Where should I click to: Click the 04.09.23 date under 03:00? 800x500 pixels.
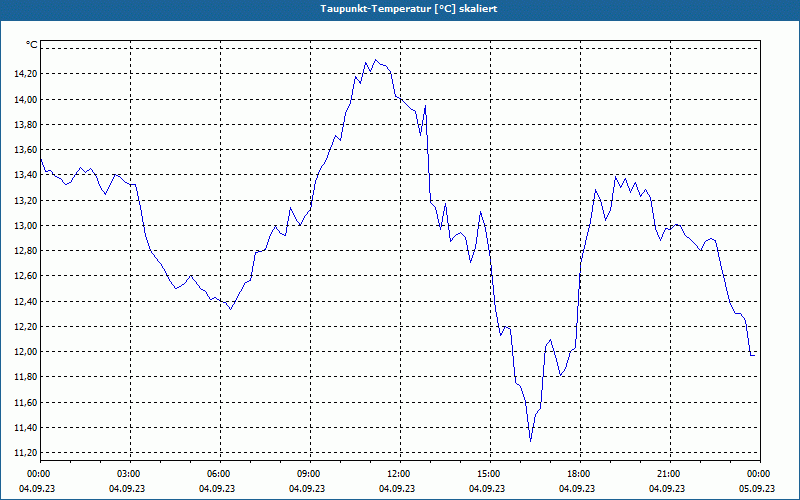point(127,489)
